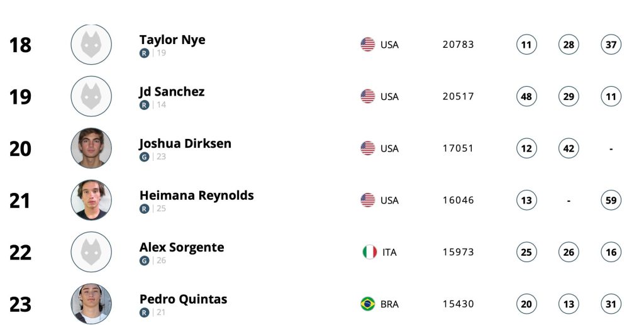
Task: Open the Pedro Quintas name link
Action: point(183,300)
